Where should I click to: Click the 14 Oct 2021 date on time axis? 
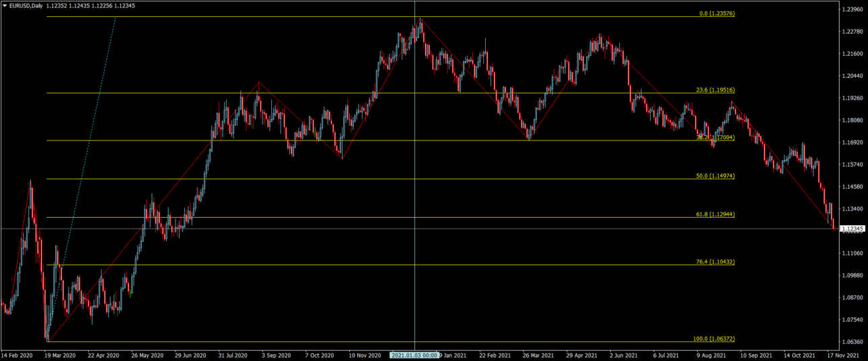[x=798, y=355]
